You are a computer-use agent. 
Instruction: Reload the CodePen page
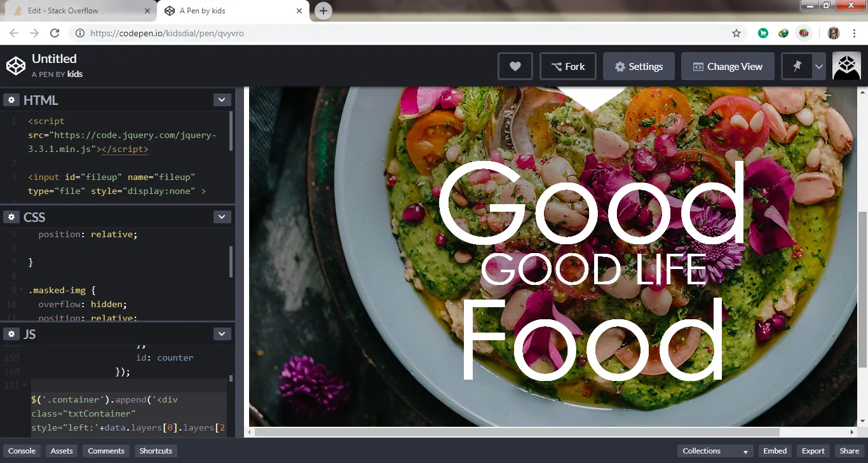pyautogui.click(x=55, y=33)
